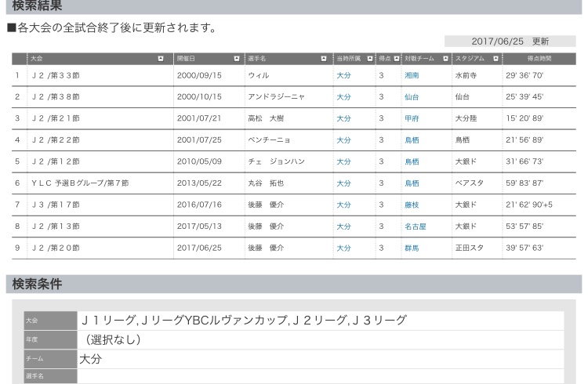Click the 年度 (選択なし) condition field
The image size is (588, 384).
point(320,339)
